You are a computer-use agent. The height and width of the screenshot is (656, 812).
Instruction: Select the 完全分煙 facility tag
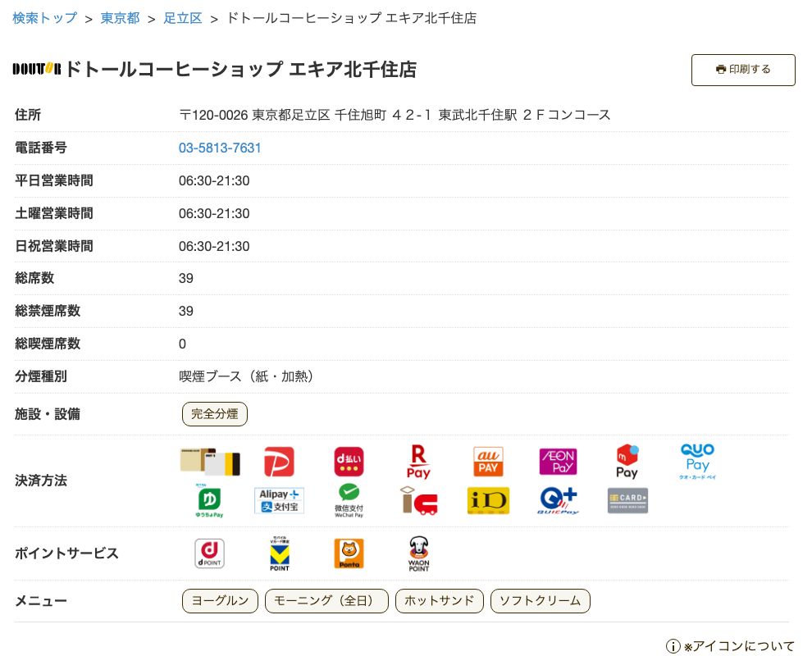[x=214, y=413]
